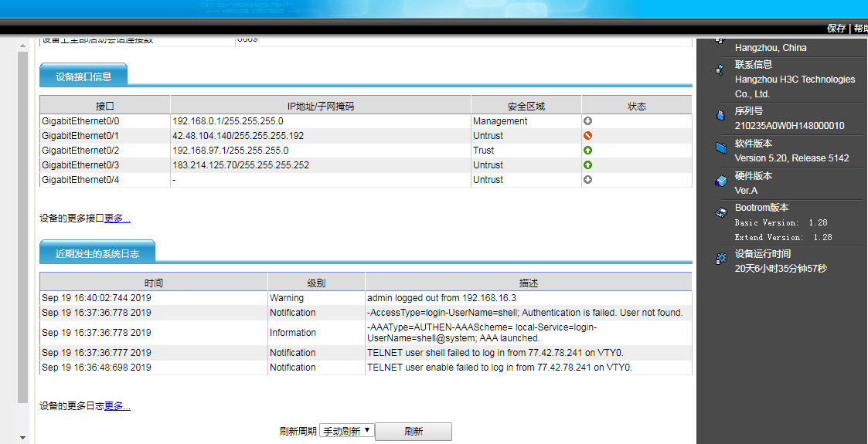The image size is (868, 444).
Task: Open 更多 link for more device logs
Action: 117,406
